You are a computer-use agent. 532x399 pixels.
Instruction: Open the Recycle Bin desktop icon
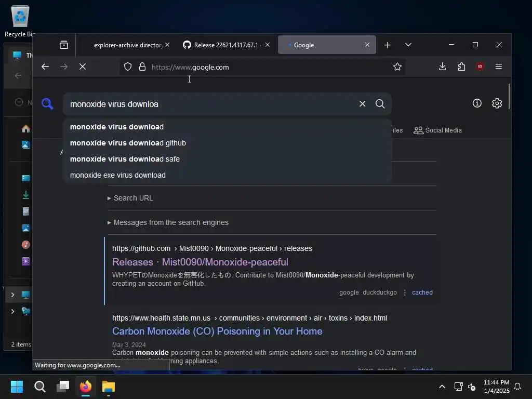point(20,21)
